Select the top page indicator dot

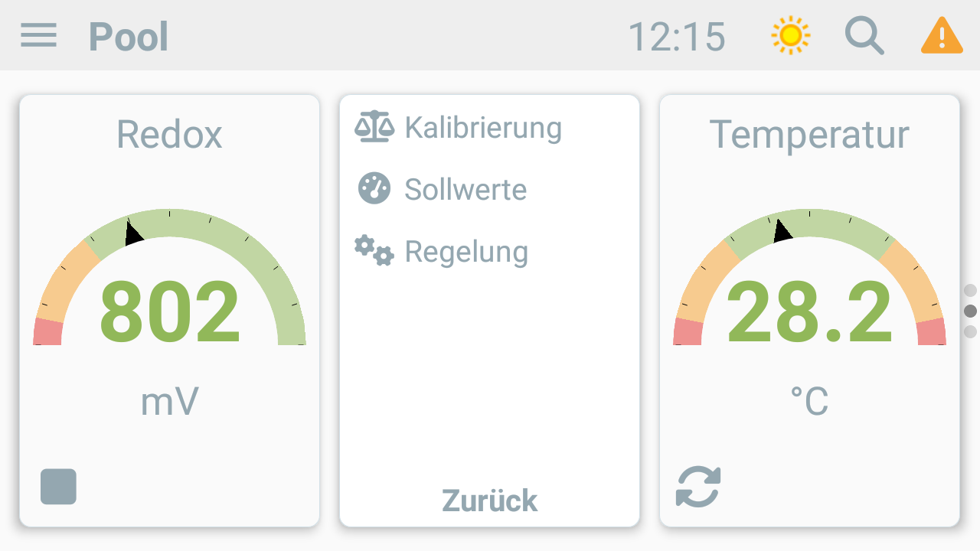970,290
